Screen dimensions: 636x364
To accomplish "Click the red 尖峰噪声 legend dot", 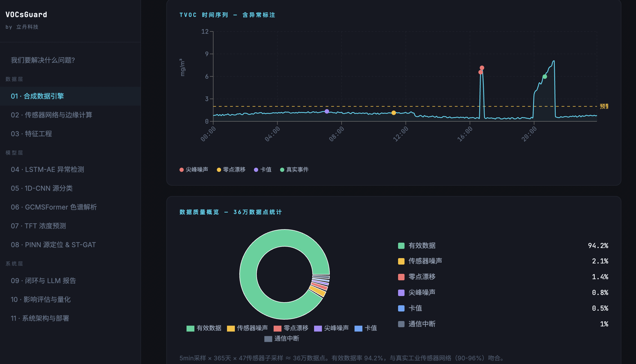I will pyautogui.click(x=181, y=170).
